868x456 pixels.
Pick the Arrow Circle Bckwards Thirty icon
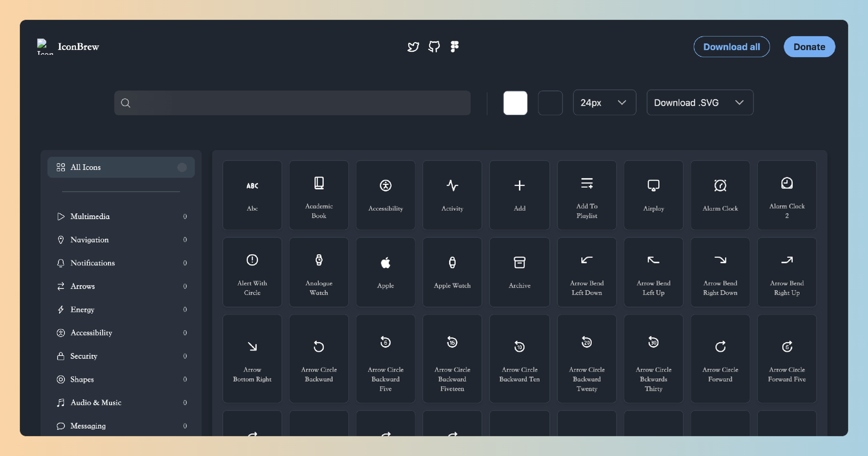[x=653, y=359]
